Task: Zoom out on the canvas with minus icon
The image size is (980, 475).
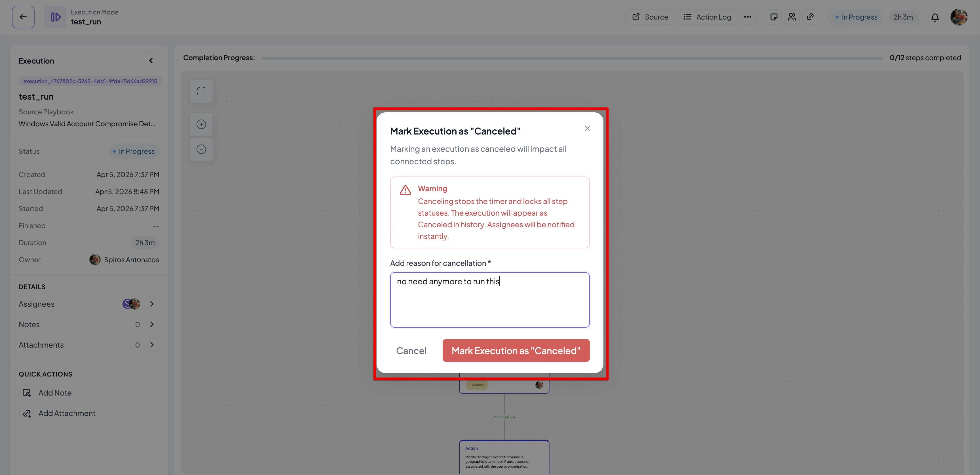Action: (201, 149)
